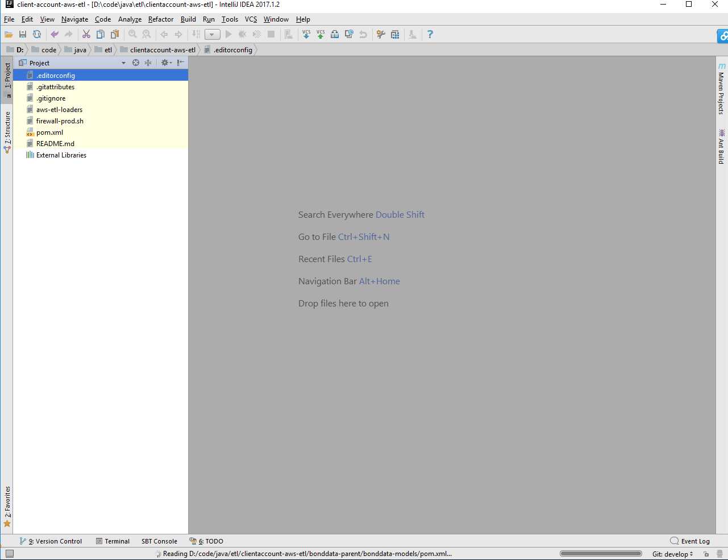Open the File menu
The image size is (728, 560).
(9, 19)
